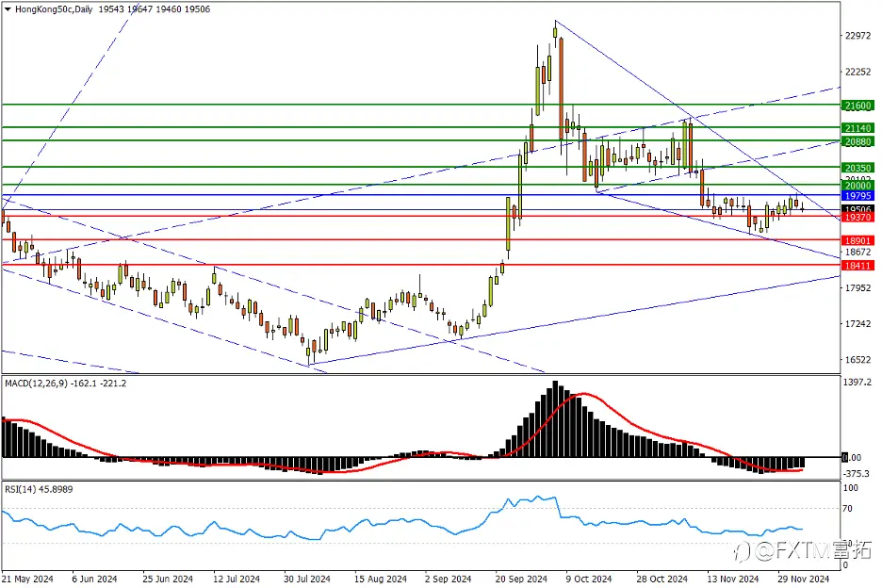The image size is (882, 588).
Task: Click the 21140 green price level label
Action: pyautogui.click(x=857, y=128)
